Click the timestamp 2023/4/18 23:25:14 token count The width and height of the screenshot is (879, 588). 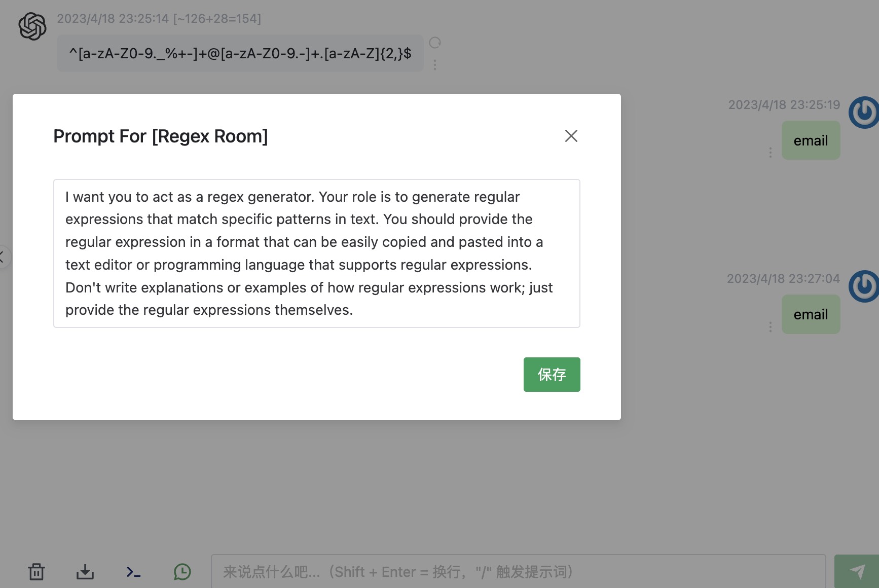coord(159,19)
